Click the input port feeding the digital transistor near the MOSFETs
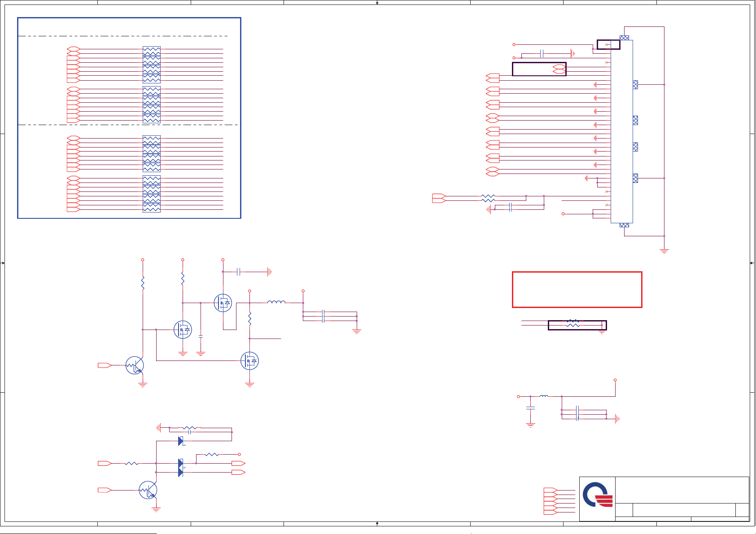The height and width of the screenshot is (534, 756). 105,365
